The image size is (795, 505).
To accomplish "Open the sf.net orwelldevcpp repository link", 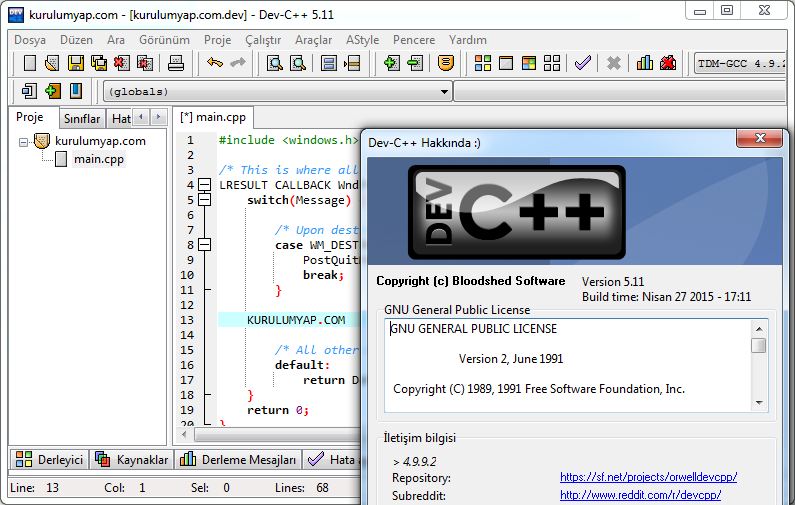I will (x=648, y=477).
